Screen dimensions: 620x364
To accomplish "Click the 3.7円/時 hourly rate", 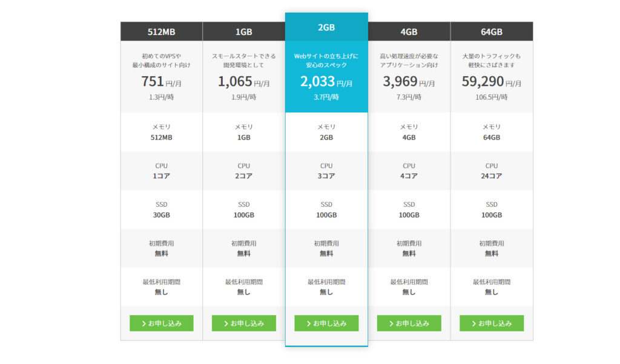I will click(326, 97).
